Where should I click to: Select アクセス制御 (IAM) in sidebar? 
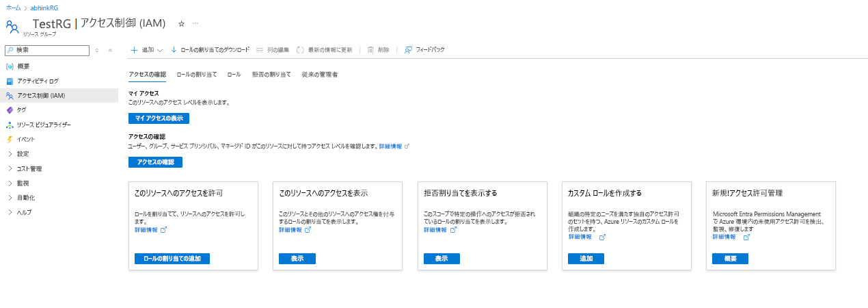(x=60, y=96)
